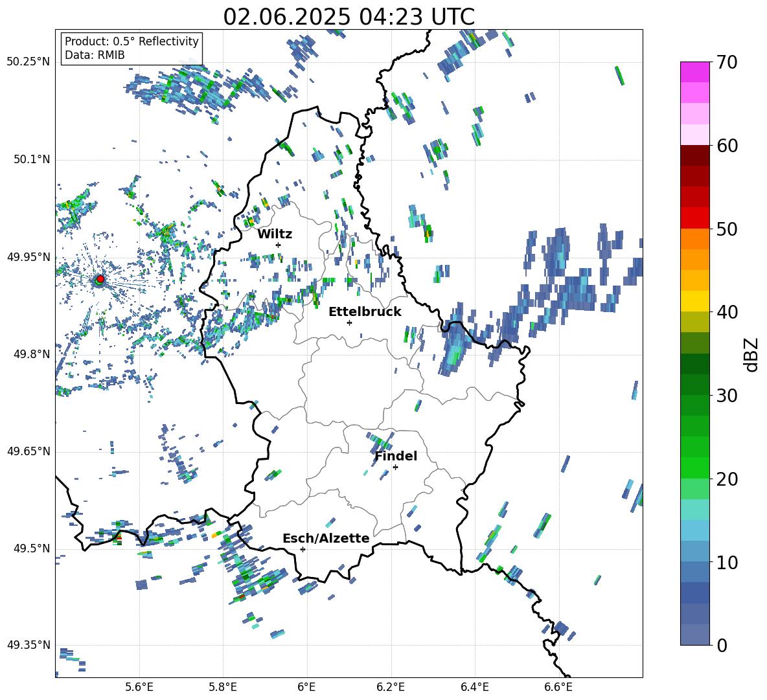Screen dimensions: 767x700
Task: Click the 60 colorbar tick label
Action: click(x=727, y=146)
